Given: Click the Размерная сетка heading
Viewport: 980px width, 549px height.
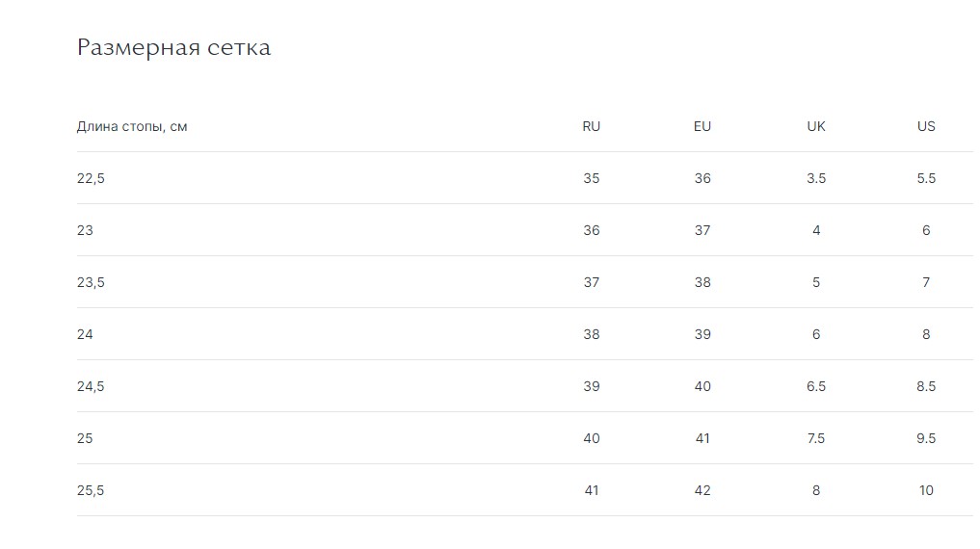Looking at the screenshot, I should pyautogui.click(x=173, y=47).
